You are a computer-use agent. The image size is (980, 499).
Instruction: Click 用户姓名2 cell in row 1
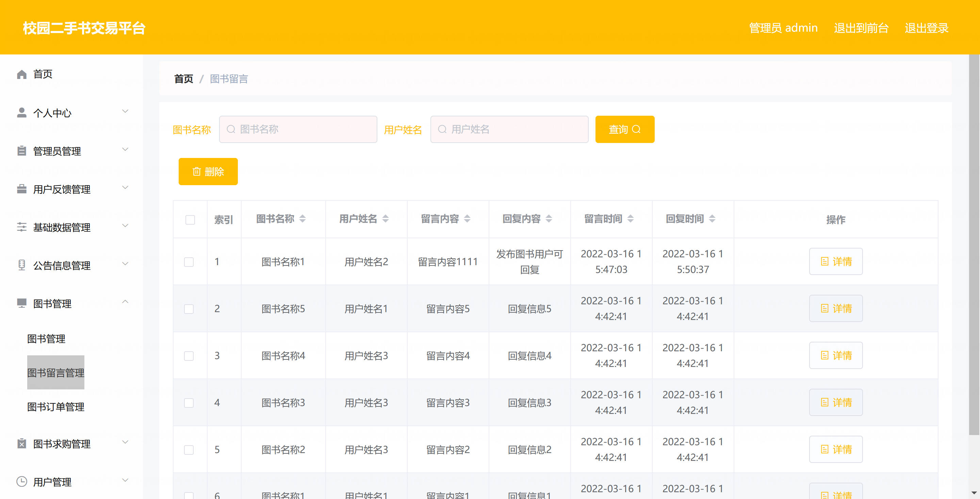point(366,262)
